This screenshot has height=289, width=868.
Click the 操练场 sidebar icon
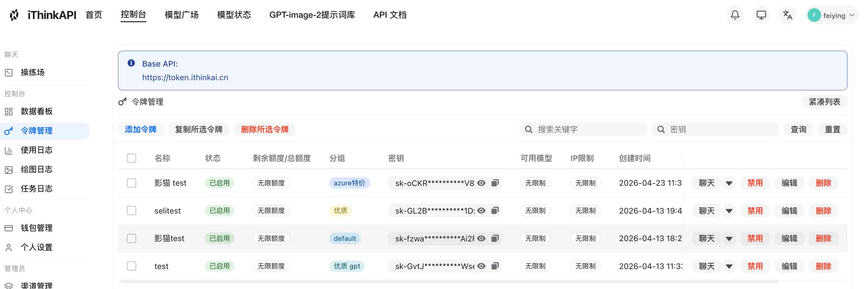point(9,73)
